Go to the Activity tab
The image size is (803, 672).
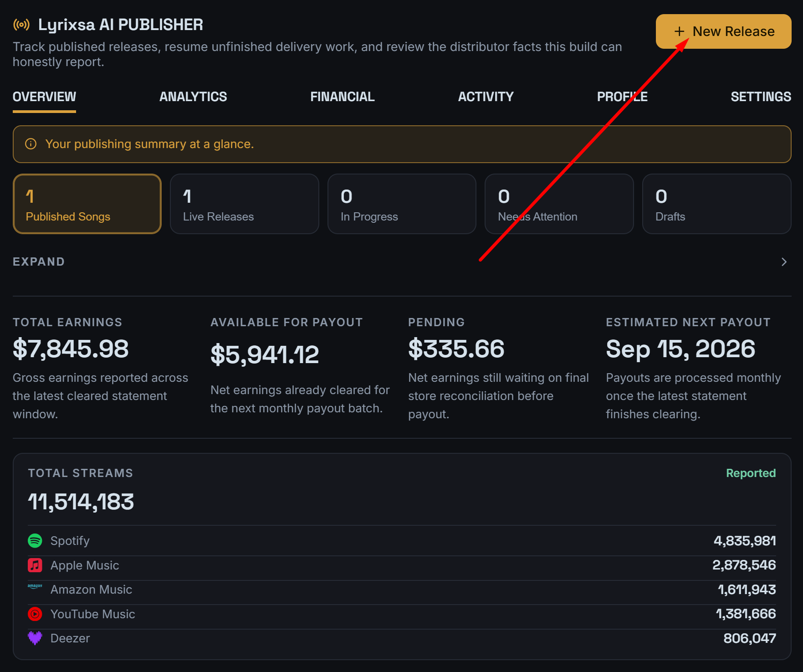(486, 97)
